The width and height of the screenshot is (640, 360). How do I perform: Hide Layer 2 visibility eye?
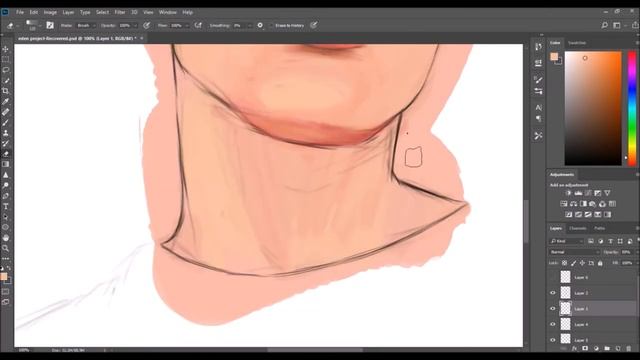tap(553, 293)
